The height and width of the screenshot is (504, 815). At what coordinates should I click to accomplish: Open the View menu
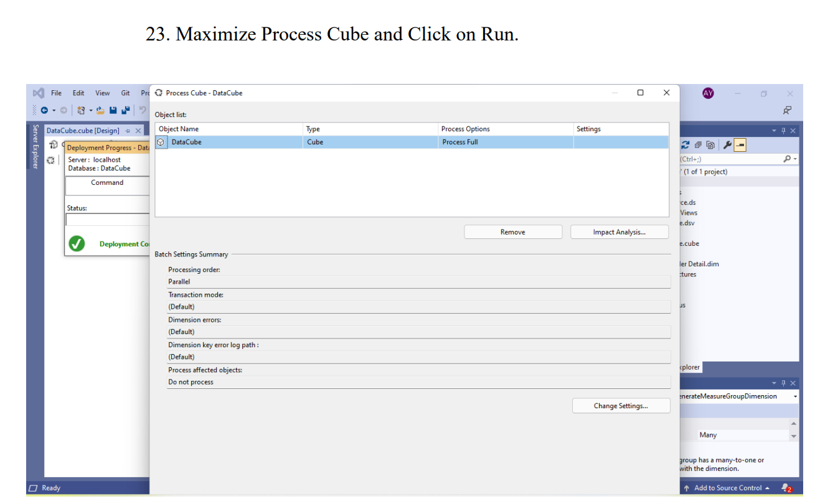[x=102, y=93]
